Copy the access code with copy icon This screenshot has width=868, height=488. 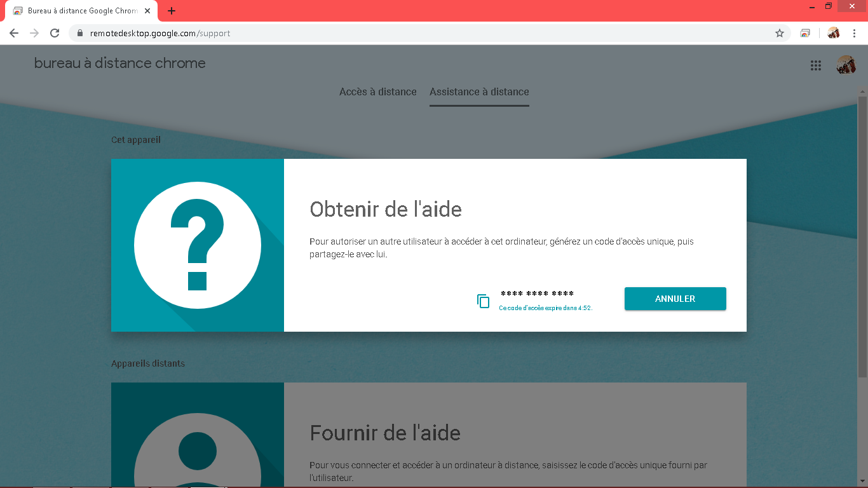[484, 301]
